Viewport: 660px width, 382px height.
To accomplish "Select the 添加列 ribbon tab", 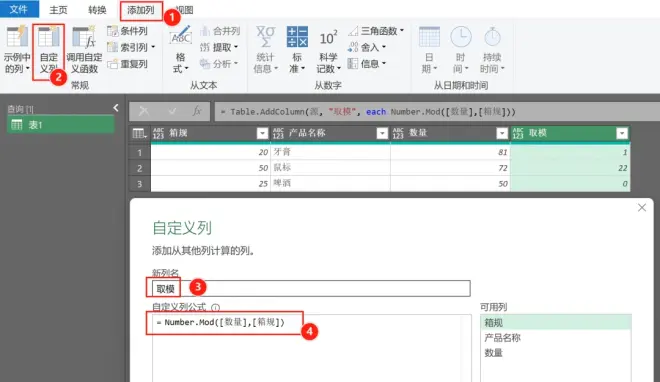I will 141,10.
